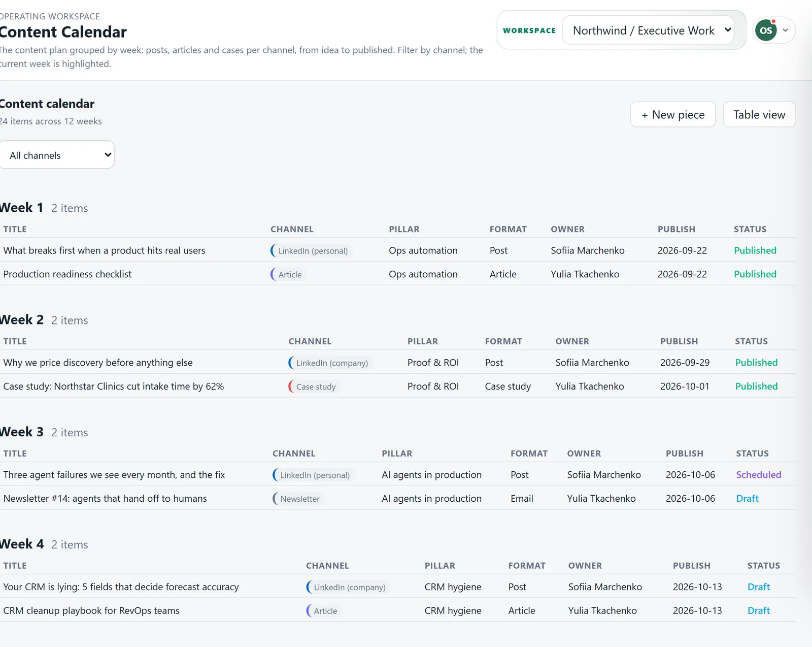Click Week 4 CHANNEL column header
Viewport: 812px width, 647px height.
click(327, 566)
